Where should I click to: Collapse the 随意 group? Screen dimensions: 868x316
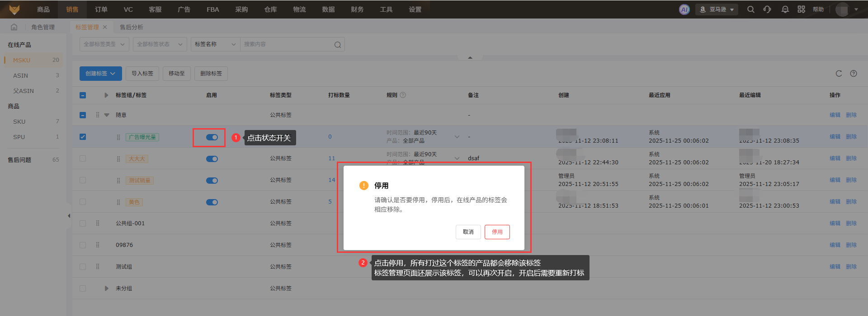[107, 115]
